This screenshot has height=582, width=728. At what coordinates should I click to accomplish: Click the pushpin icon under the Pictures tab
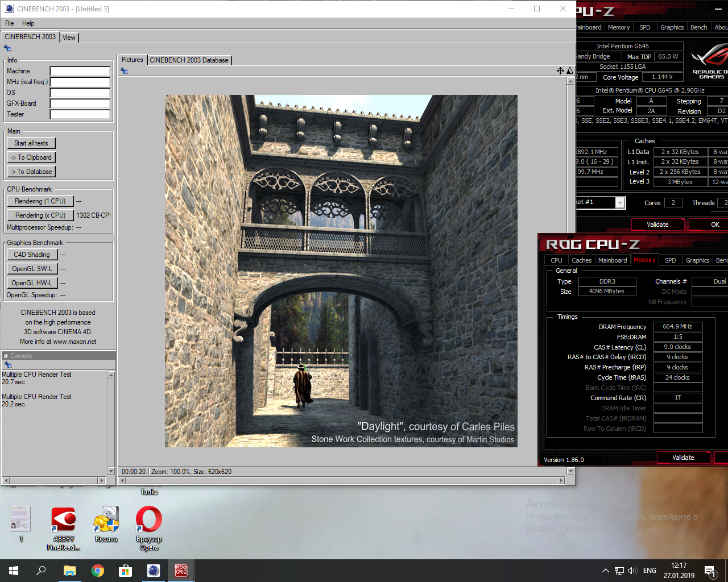point(124,71)
